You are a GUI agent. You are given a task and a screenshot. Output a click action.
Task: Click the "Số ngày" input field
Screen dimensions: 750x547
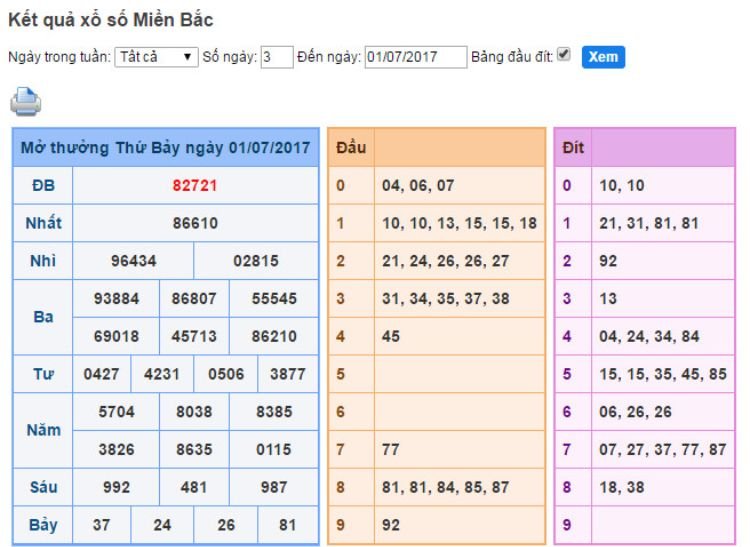pos(275,57)
